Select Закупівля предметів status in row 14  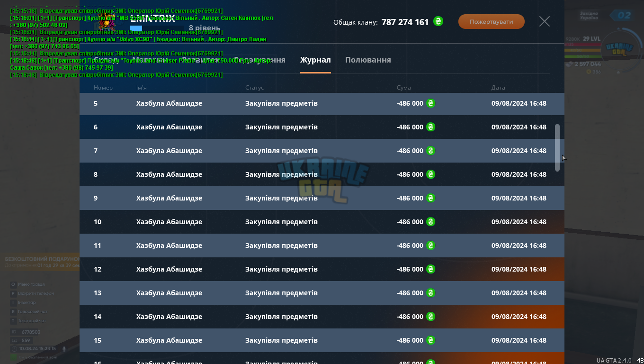(x=281, y=317)
